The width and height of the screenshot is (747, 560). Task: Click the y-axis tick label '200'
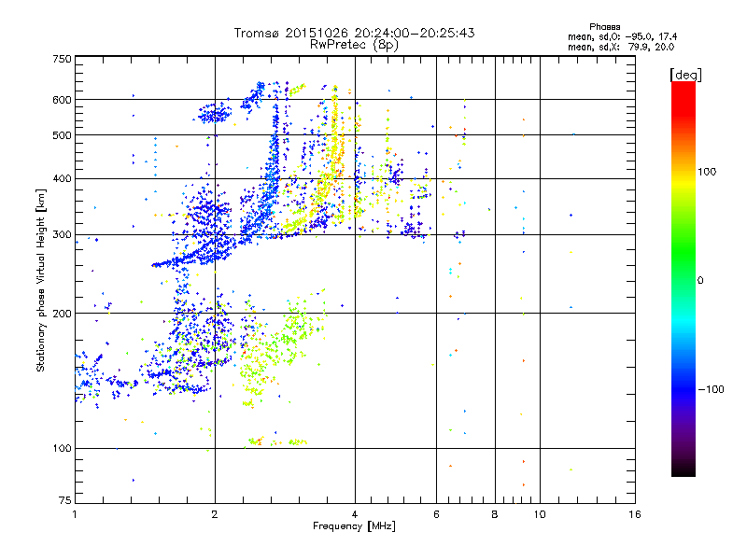(62, 314)
